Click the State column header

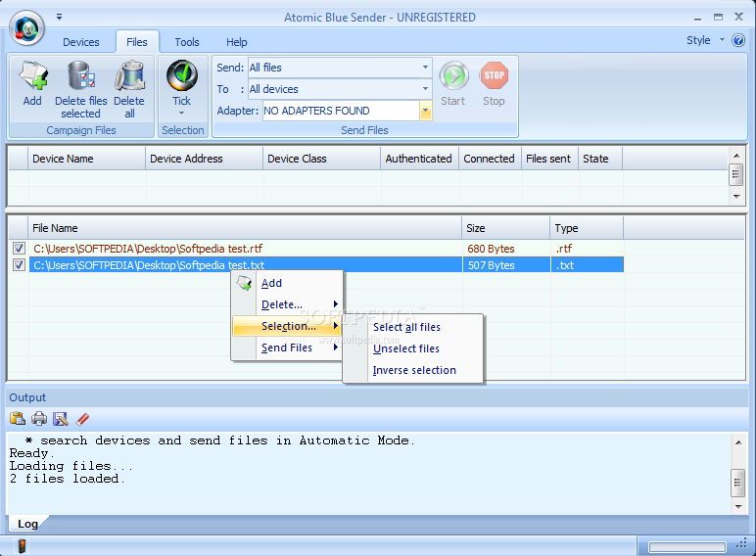(600, 159)
